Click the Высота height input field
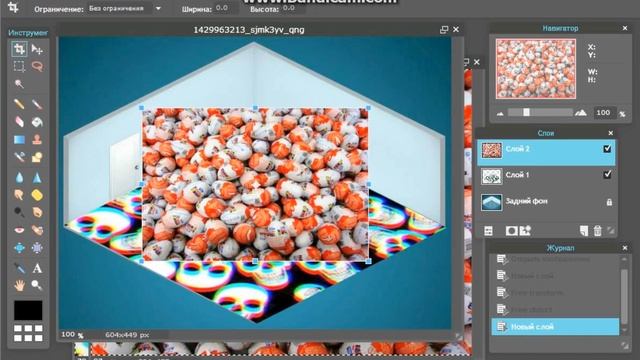 point(293,8)
